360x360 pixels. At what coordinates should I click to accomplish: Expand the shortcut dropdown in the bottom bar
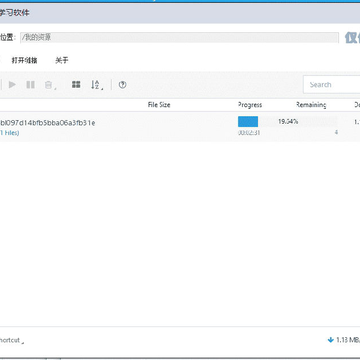coord(12,340)
